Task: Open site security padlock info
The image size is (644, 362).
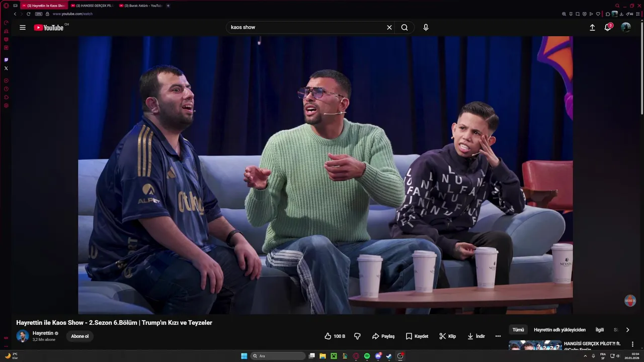Action: [x=47, y=14]
